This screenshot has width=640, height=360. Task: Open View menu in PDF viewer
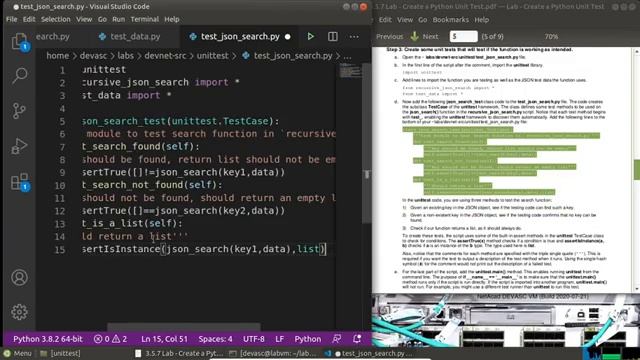(405, 20)
